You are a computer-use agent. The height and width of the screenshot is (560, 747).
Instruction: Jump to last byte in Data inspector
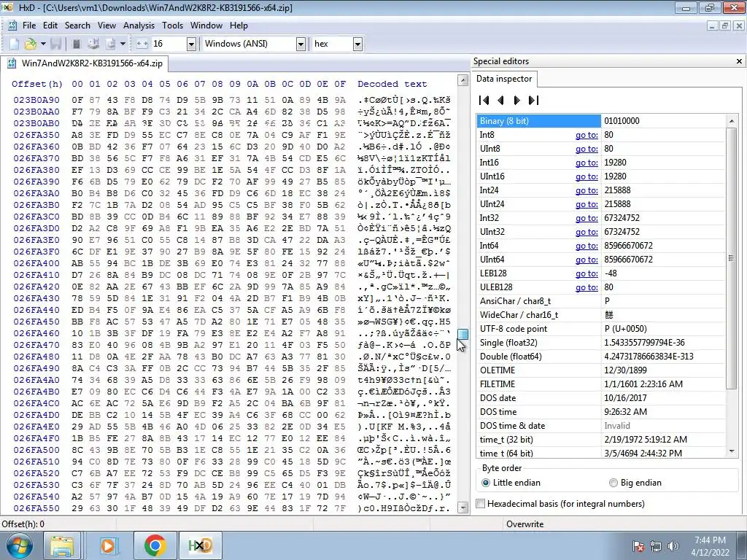click(x=533, y=100)
